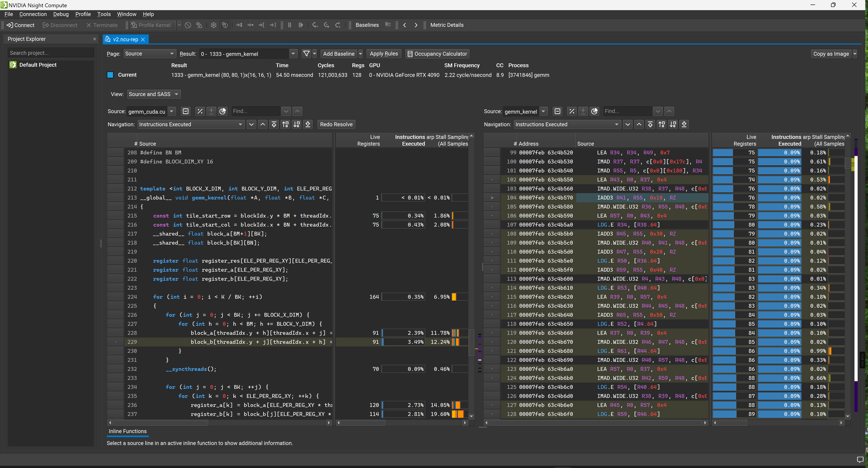Click the Apply Rules button
Viewport: 868px width, 468px height.
[384, 54]
